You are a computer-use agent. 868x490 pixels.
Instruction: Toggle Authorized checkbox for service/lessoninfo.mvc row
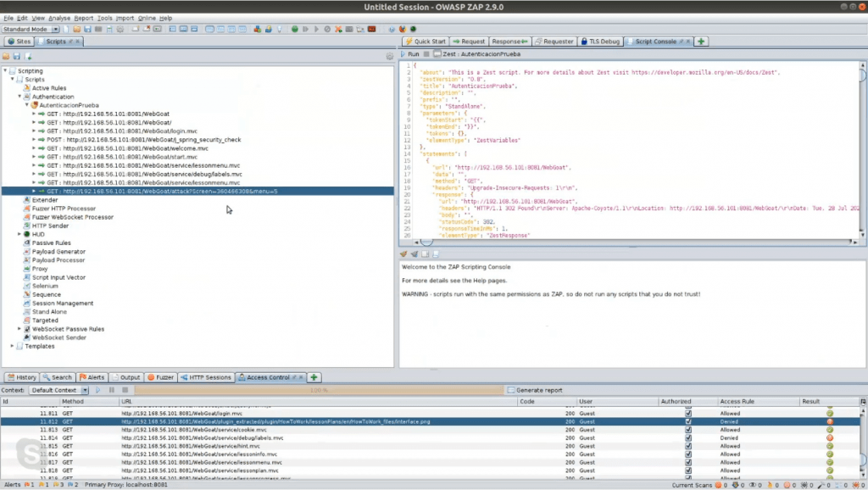pyautogui.click(x=688, y=454)
